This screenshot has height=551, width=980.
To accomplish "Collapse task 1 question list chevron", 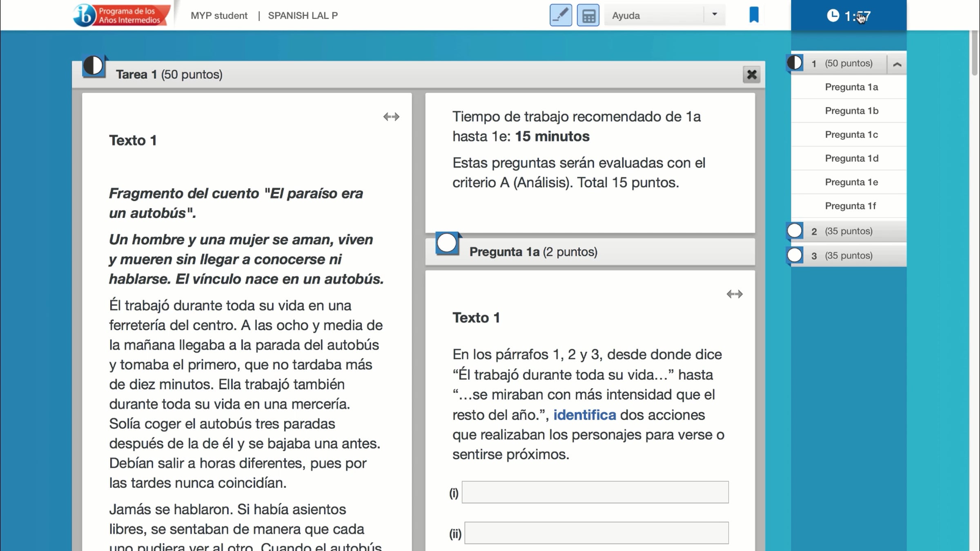I will [897, 64].
